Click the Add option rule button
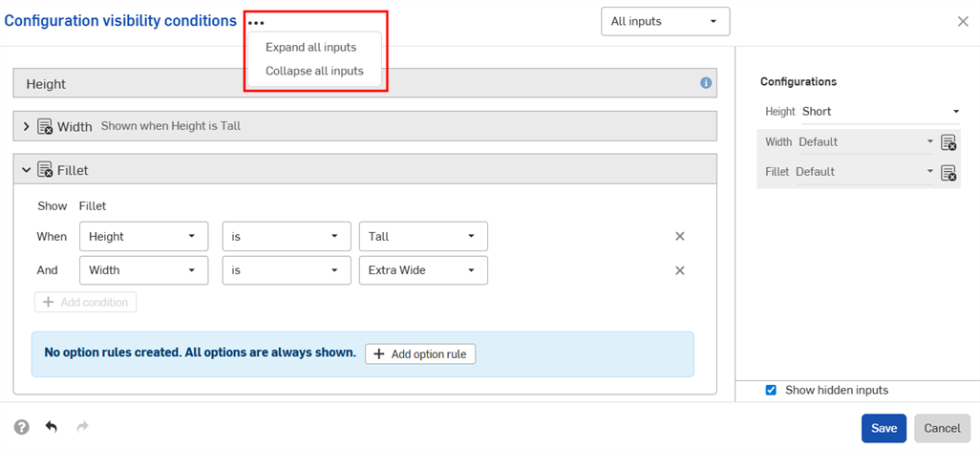This screenshot has height=449, width=980. click(420, 354)
